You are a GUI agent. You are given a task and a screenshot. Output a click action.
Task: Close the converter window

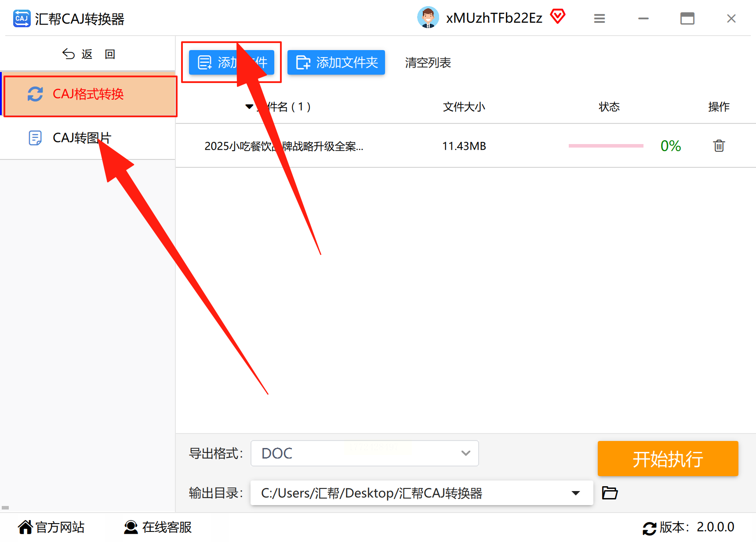coord(731,18)
